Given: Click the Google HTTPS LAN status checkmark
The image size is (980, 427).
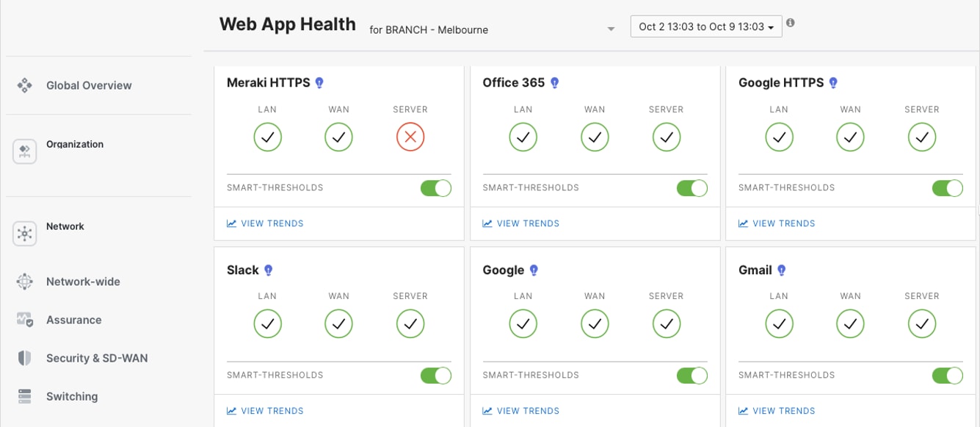Looking at the screenshot, I should click(779, 137).
